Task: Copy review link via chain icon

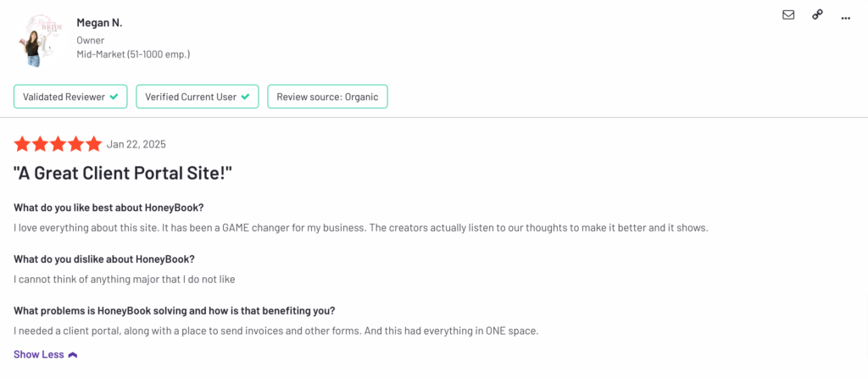Action: point(817,15)
